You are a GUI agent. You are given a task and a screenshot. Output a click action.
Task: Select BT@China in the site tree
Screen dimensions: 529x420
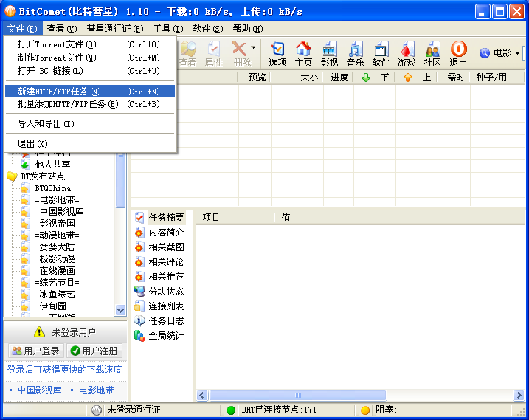(52, 188)
